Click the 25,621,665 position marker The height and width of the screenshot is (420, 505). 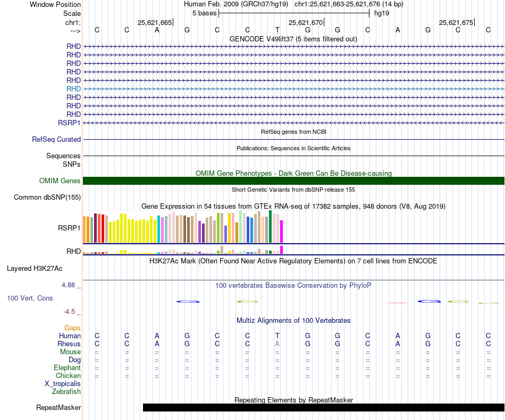[155, 22]
